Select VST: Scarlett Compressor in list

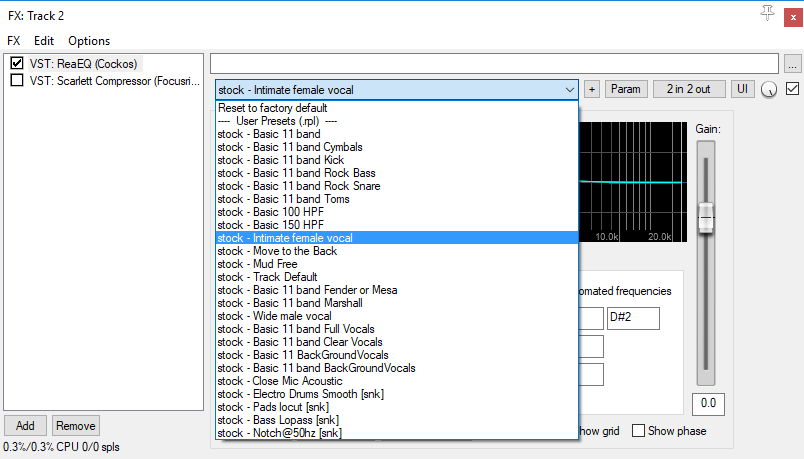[x=114, y=81]
